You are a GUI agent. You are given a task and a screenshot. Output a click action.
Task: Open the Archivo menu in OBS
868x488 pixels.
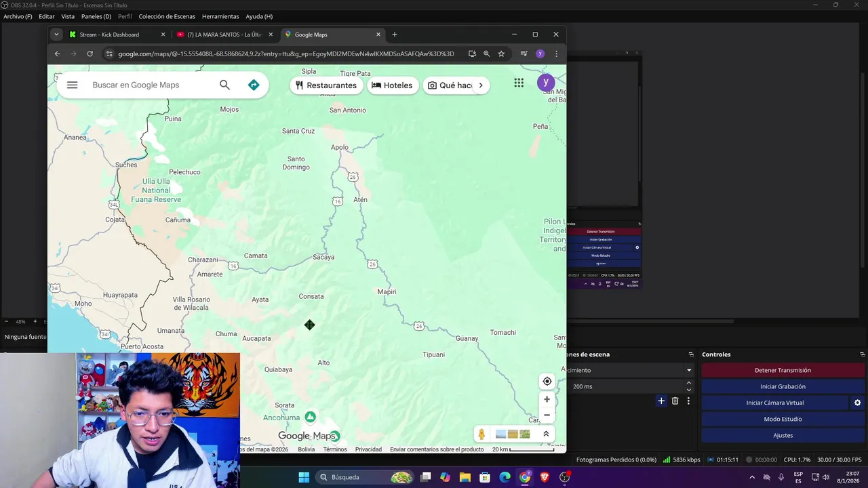click(18, 16)
